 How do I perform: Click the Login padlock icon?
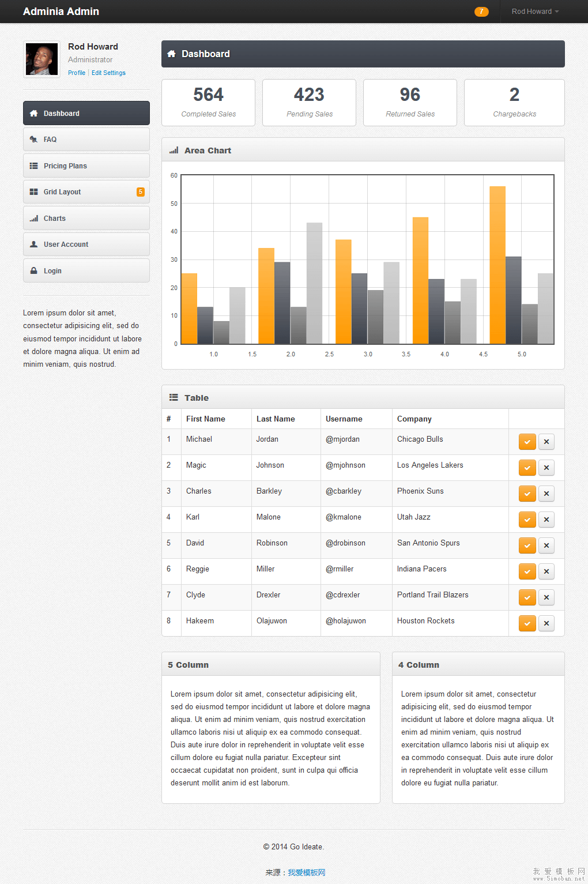pos(33,271)
